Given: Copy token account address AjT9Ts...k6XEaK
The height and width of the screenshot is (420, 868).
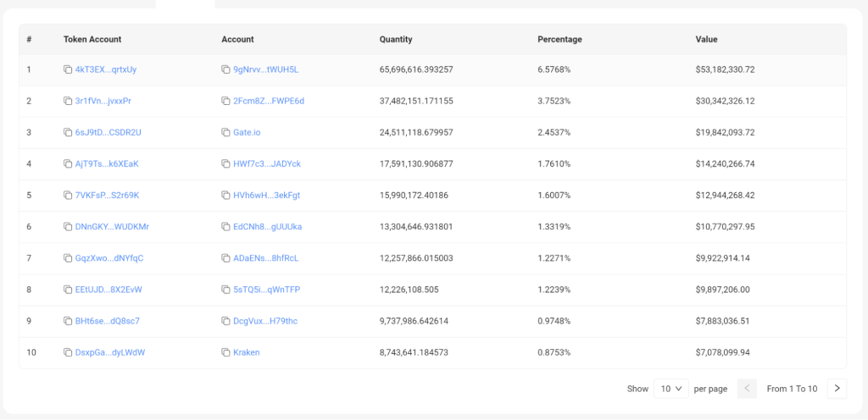Looking at the screenshot, I should pos(68,163).
